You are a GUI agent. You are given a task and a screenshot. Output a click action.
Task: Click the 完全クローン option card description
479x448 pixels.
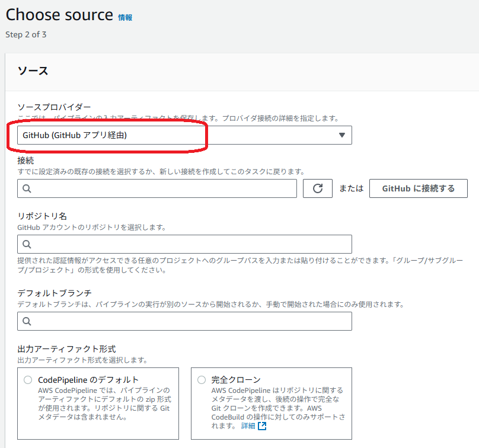277,404
